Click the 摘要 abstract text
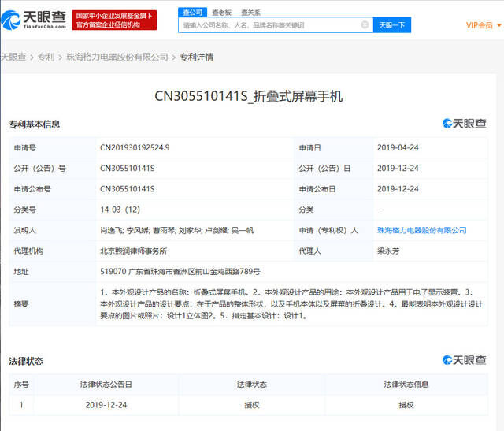The height and width of the screenshot is (431, 504). click(291, 304)
